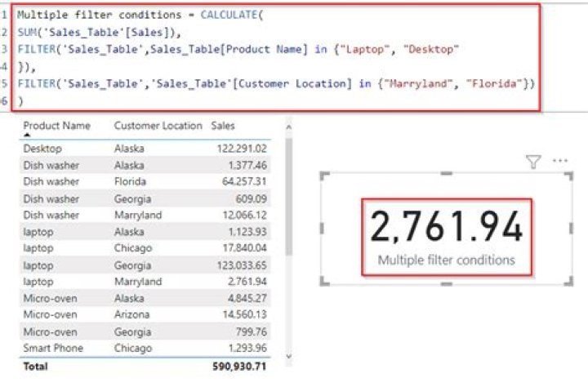Select sales value 799.76
The width and height of the screenshot is (588, 383).
(x=252, y=332)
